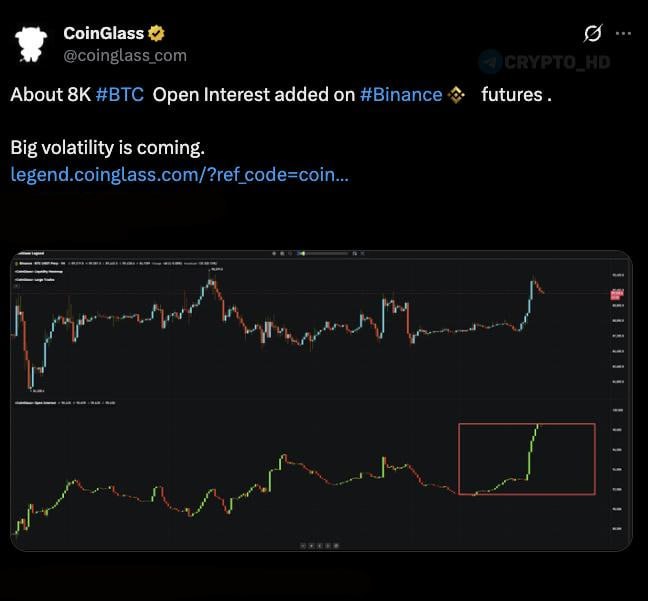The height and width of the screenshot is (601, 648).
Task: Open the #BTC hashtag
Action: [120, 94]
